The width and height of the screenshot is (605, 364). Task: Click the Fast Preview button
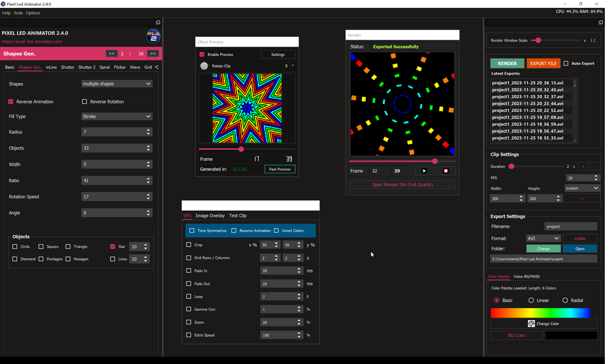[x=280, y=169]
